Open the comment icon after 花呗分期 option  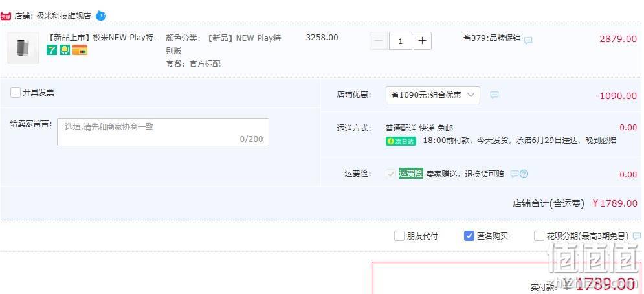coord(637,236)
